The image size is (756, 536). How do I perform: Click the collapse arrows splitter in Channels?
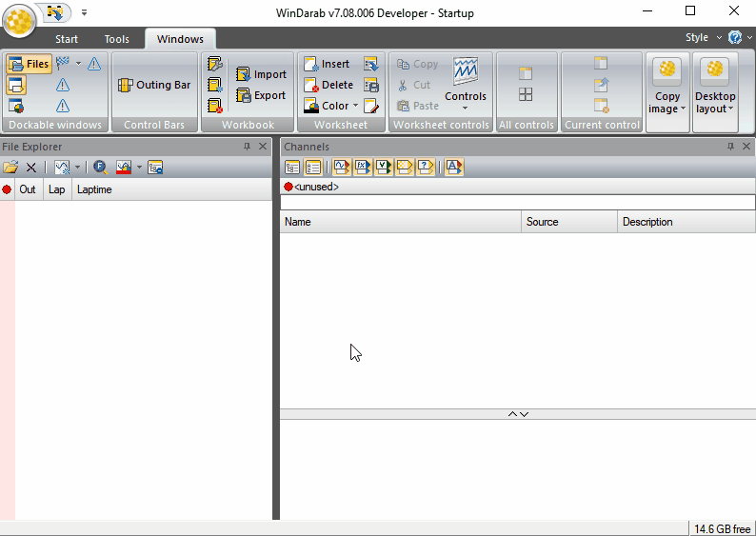pyautogui.click(x=518, y=414)
